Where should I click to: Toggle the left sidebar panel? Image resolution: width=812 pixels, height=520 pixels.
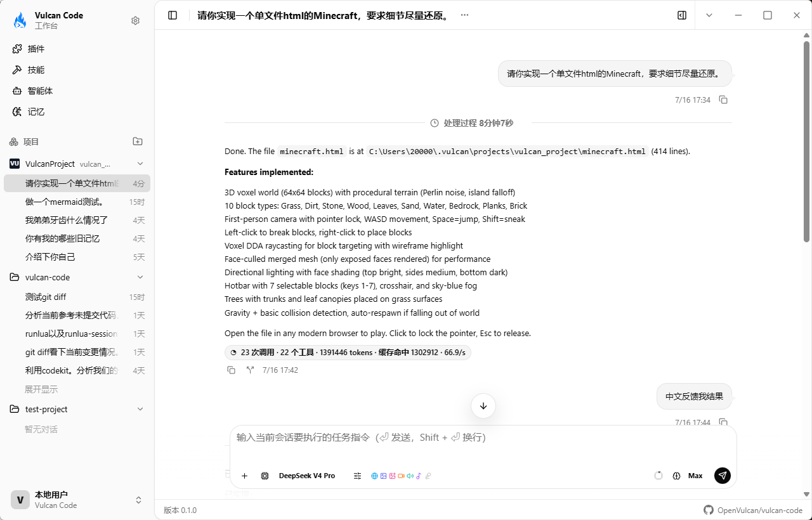coord(173,15)
